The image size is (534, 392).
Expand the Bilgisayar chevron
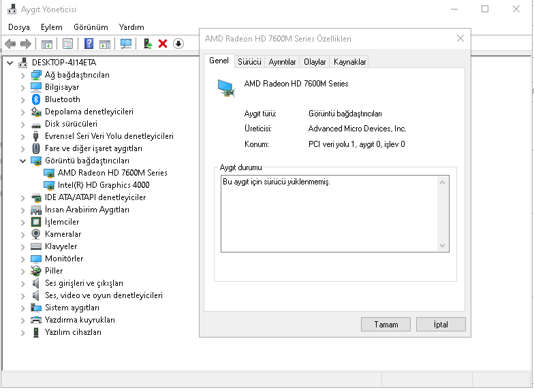click(x=23, y=87)
